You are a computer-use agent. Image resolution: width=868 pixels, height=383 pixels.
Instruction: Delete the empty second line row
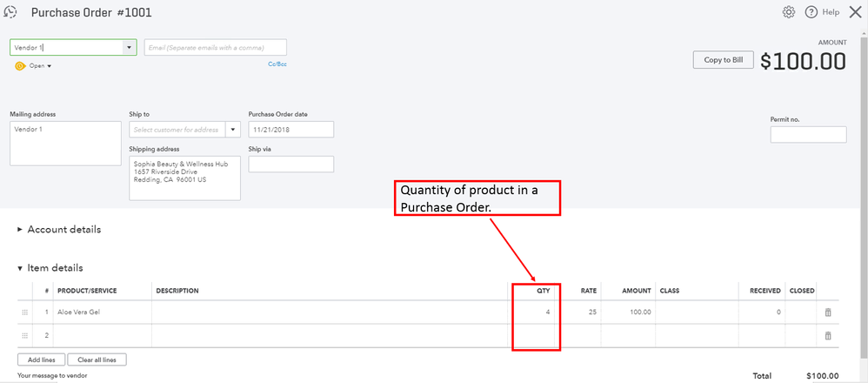point(828,335)
